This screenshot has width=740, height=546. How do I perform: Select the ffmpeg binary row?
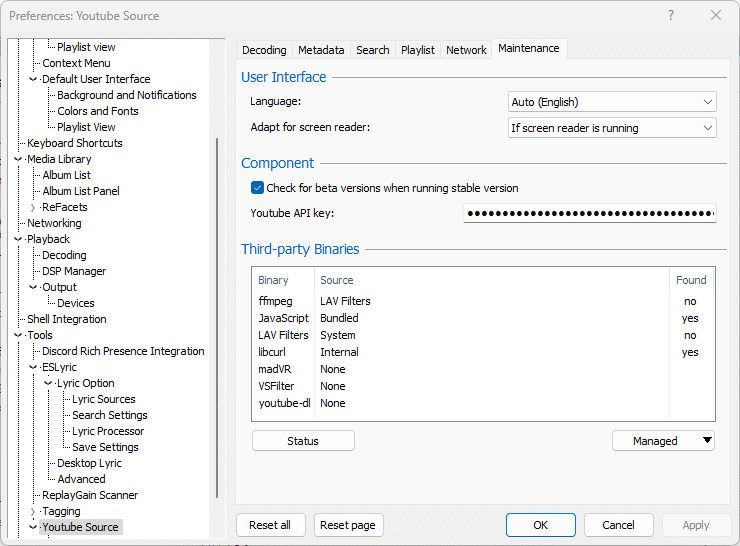point(483,301)
